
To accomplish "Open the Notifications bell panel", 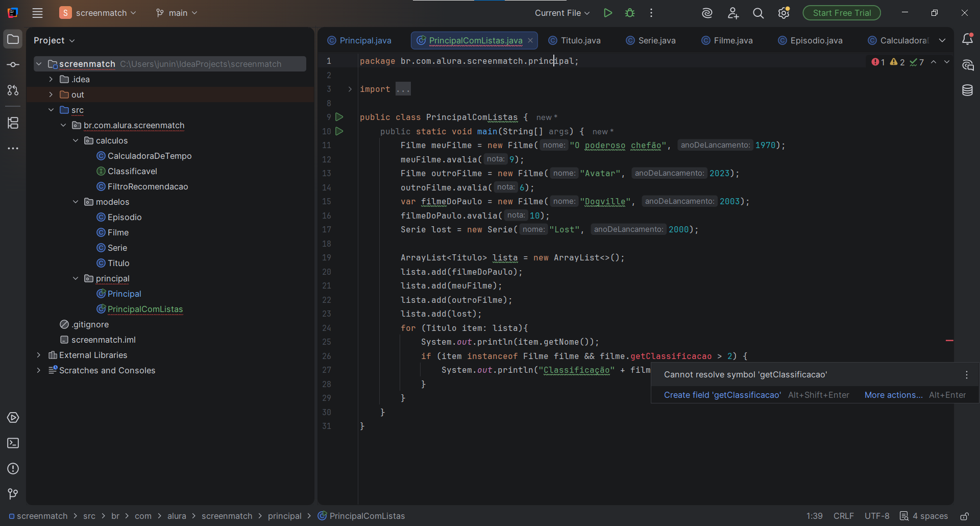I will click(x=967, y=39).
